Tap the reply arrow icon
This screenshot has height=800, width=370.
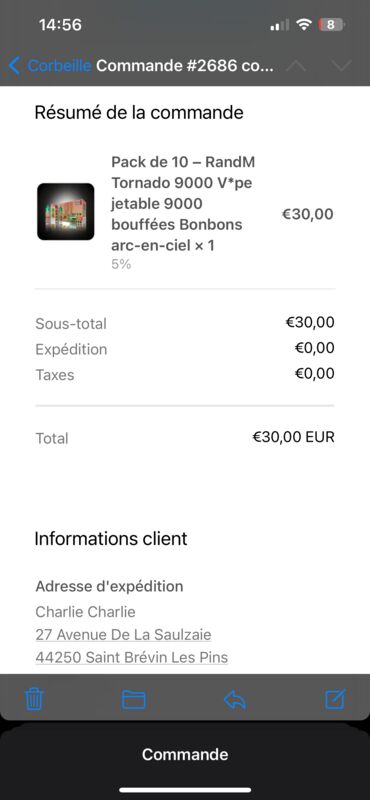tap(235, 699)
